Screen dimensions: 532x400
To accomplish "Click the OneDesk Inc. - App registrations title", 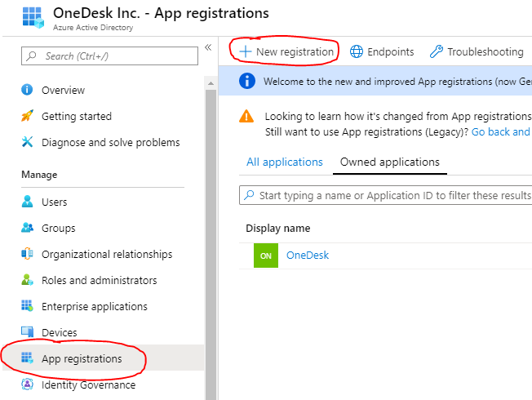I will click(x=161, y=13).
